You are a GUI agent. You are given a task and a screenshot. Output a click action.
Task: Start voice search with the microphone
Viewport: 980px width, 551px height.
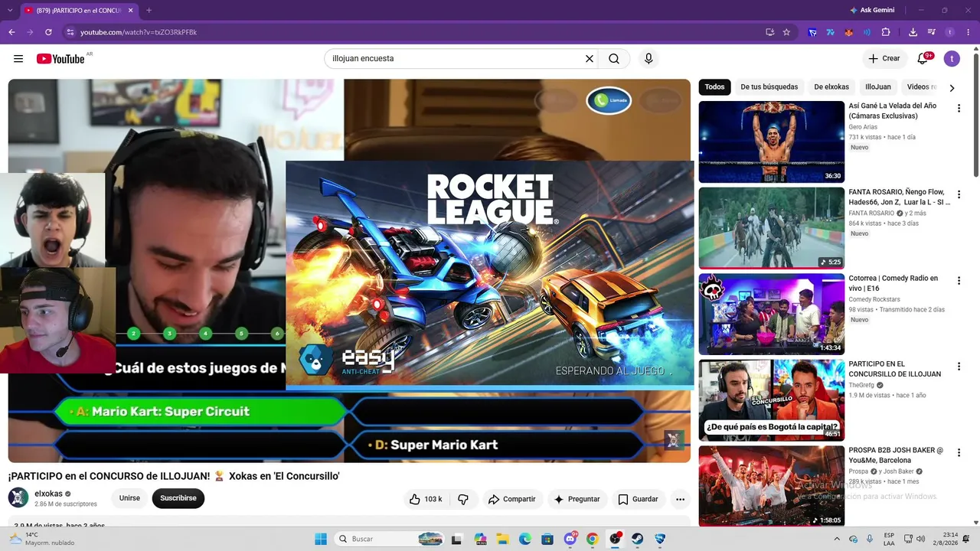(x=648, y=59)
